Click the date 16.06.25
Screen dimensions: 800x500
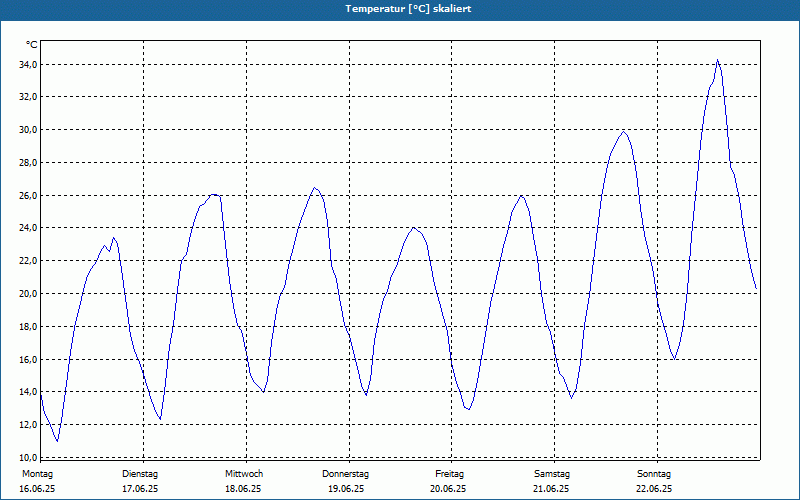37,489
